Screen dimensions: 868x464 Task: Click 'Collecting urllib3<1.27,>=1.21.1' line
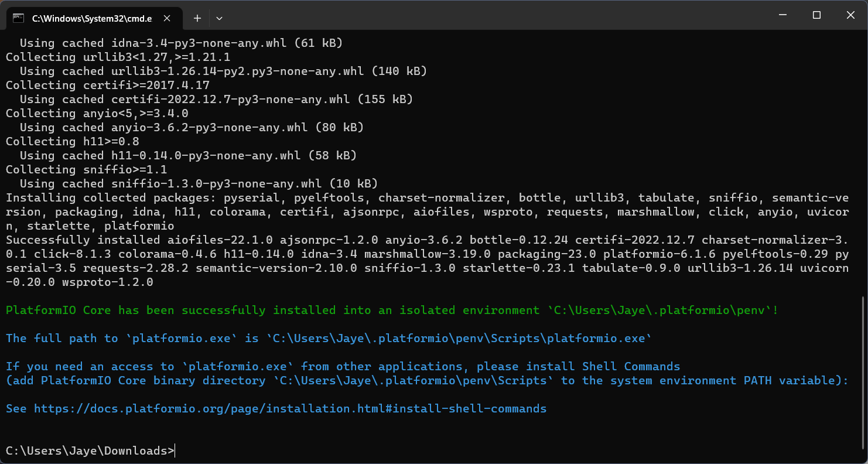[x=118, y=57]
